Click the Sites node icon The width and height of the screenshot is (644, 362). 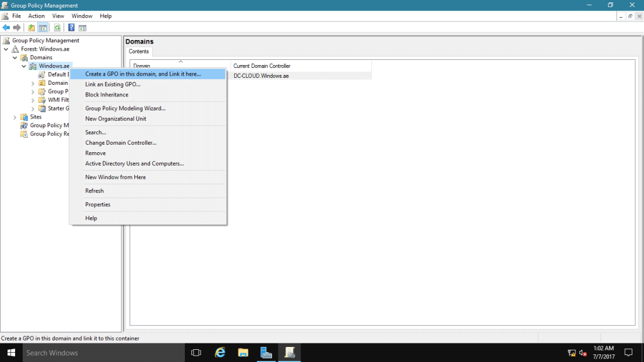24,117
